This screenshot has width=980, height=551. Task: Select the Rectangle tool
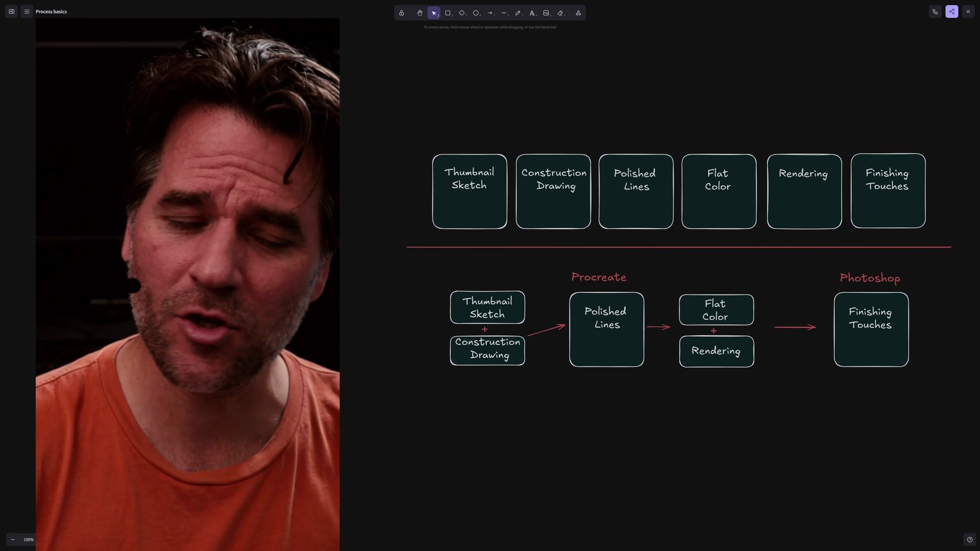tap(448, 13)
